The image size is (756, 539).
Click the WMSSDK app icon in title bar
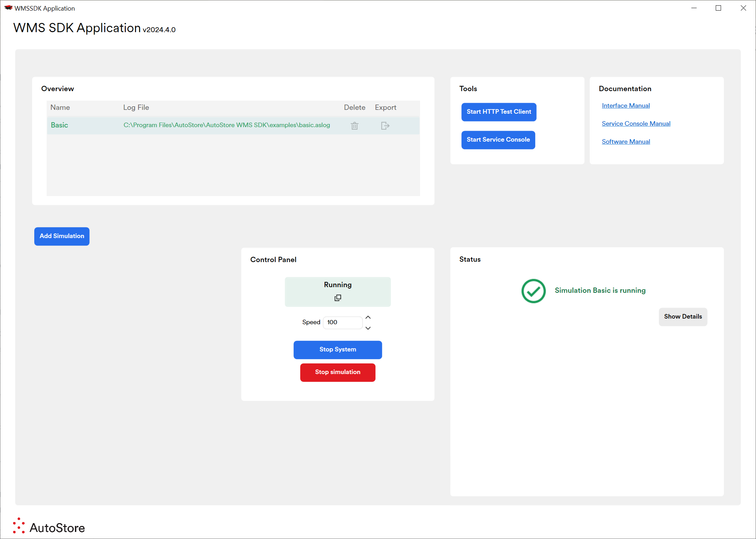(x=8, y=8)
